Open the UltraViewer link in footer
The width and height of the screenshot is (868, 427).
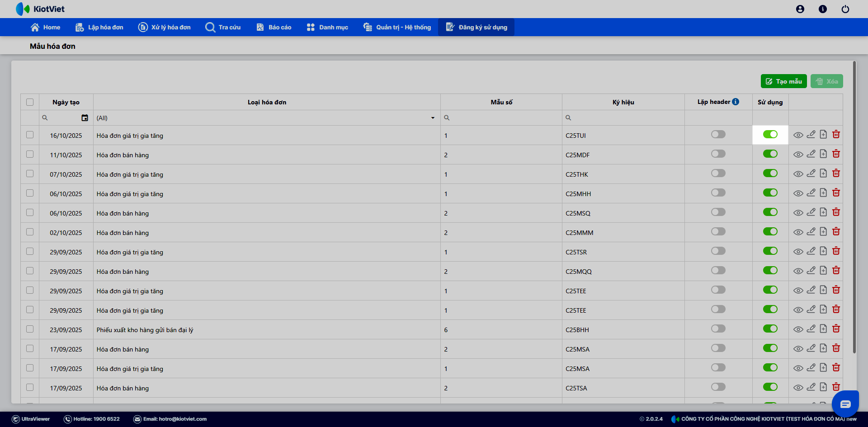tap(31, 419)
